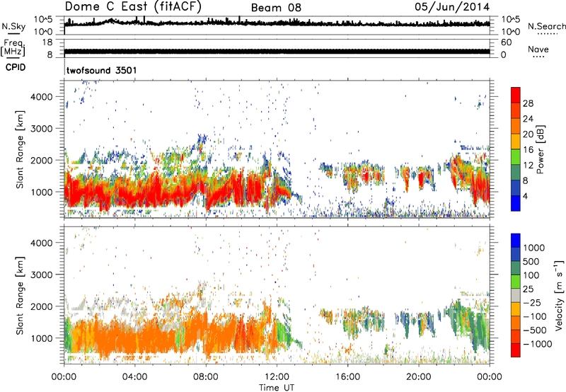Click the "28" label on the power color bar
This screenshot has height=392, width=566.
pos(528,103)
